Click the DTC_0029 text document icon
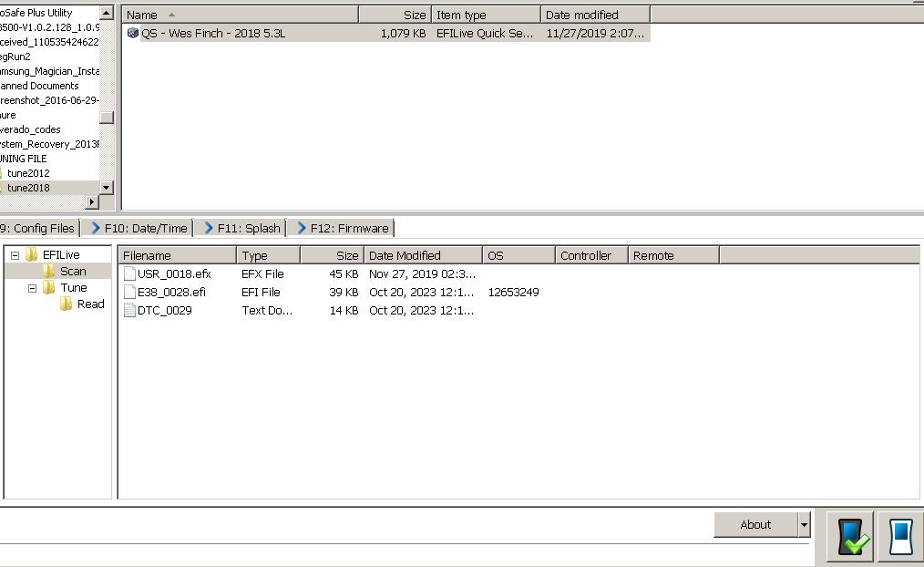 (x=129, y=311)
